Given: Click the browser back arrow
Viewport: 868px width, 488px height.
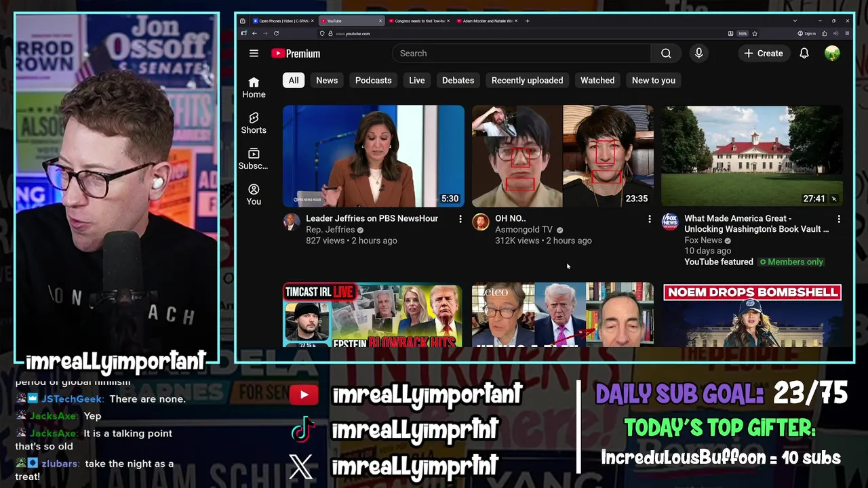Looking at the screenshot, I should [254, 33].
